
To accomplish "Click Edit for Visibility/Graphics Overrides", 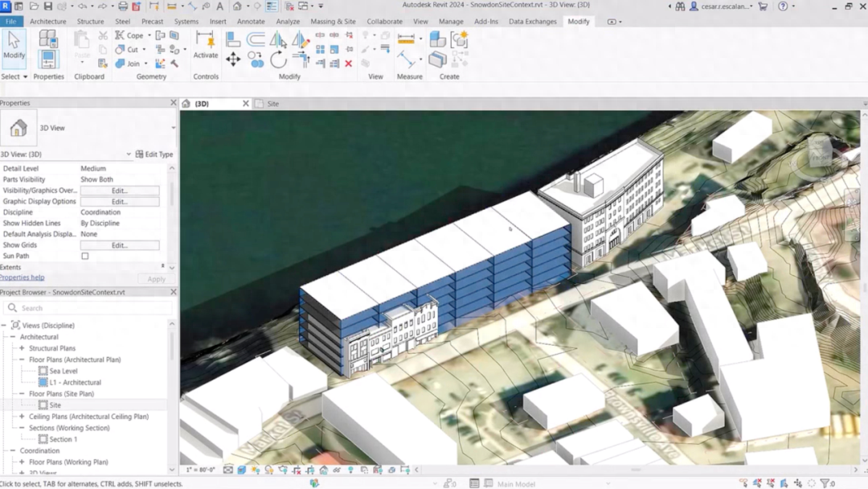I will (x=120, y=191).
